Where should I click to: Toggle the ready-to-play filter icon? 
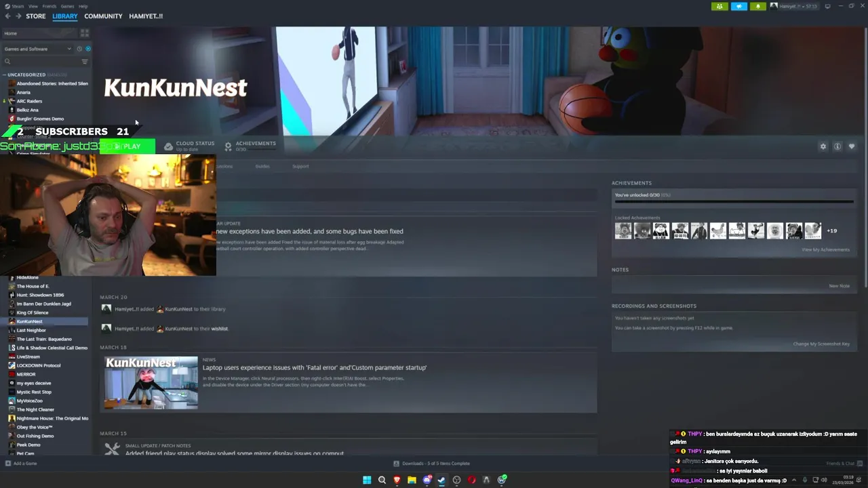pos(87,49)
